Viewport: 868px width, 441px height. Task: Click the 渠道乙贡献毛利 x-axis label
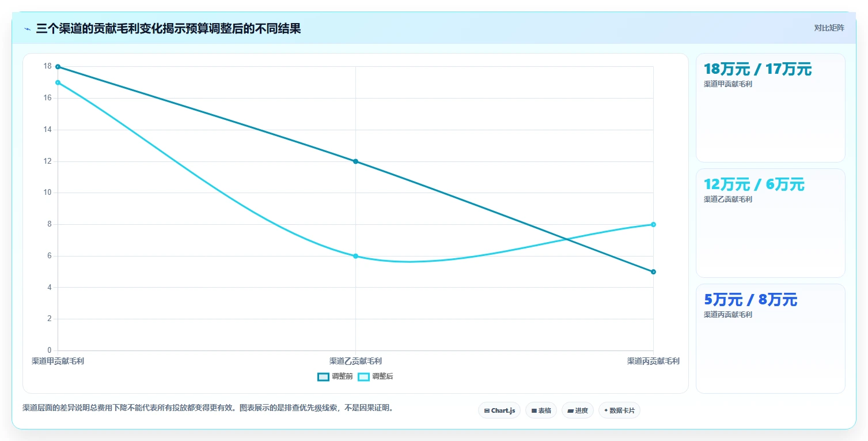click(355, 361)
